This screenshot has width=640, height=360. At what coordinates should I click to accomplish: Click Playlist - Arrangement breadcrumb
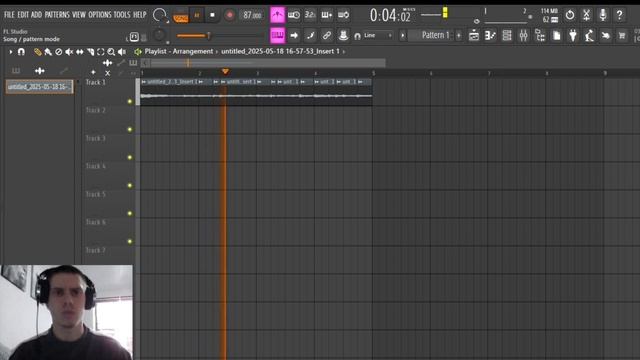click(179, 51)
